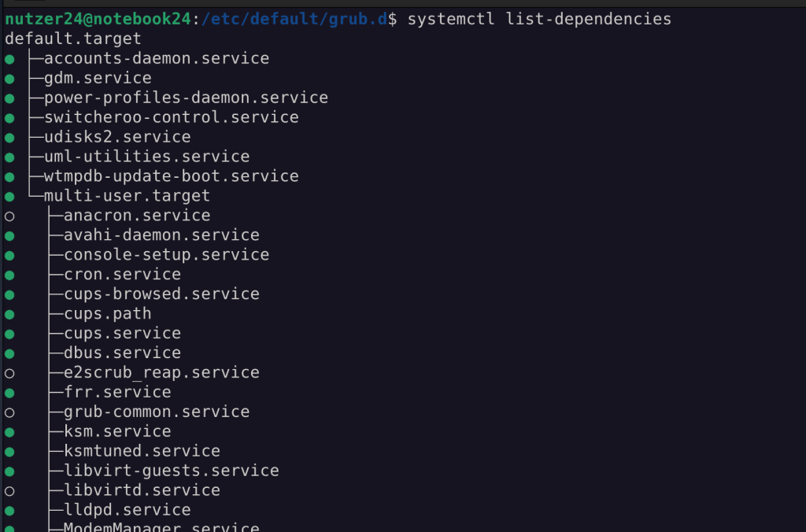Viewport: 806px width, 532px height.
Task: Click 'dbus.service' entry
Action: pos(122,352)
